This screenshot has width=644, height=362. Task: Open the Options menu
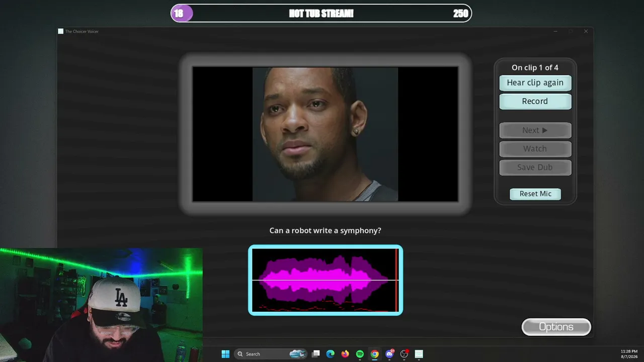(x=556, y=327)
